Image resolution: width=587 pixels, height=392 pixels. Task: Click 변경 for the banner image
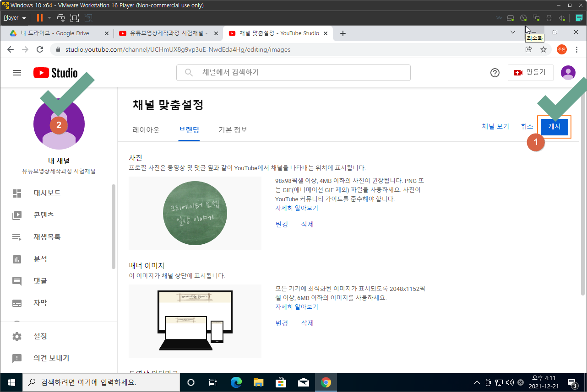coord(282,323)
